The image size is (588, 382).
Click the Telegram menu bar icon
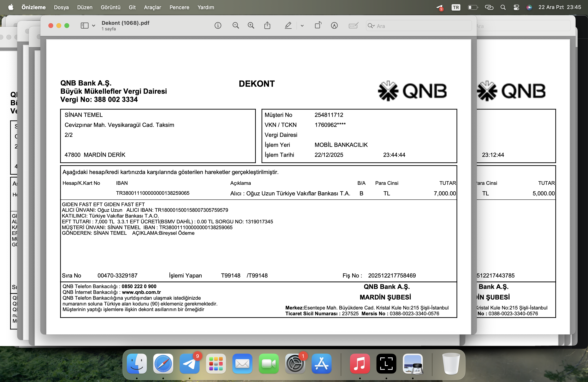point(440,8)
